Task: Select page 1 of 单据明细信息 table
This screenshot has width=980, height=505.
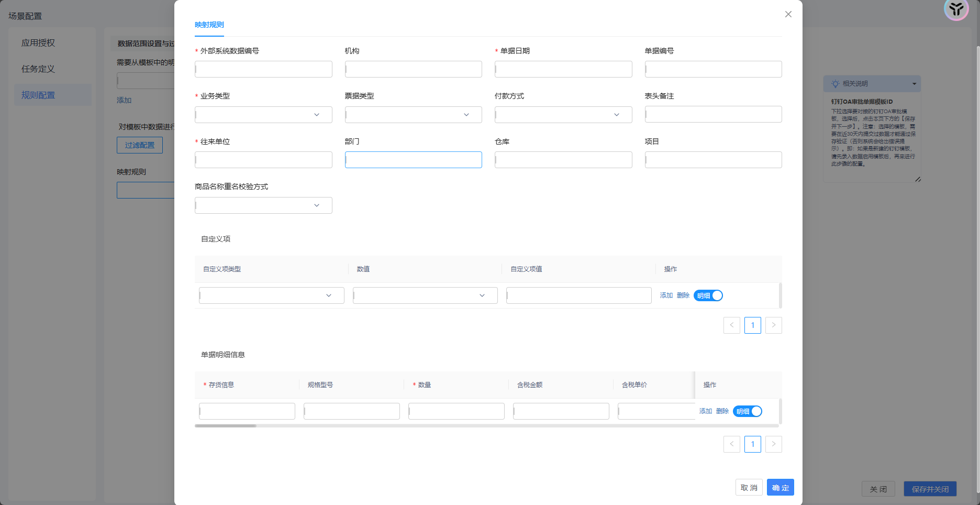Action: [x=753, y=444]
